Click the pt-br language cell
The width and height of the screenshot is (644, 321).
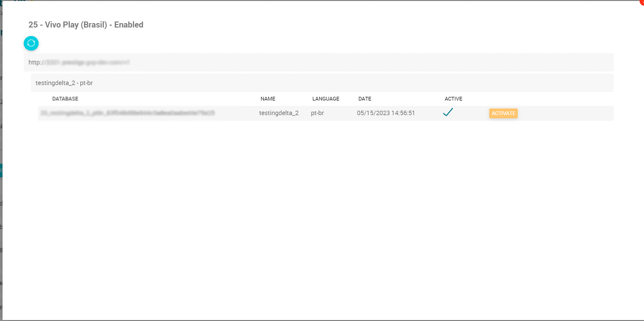(317, 113)
